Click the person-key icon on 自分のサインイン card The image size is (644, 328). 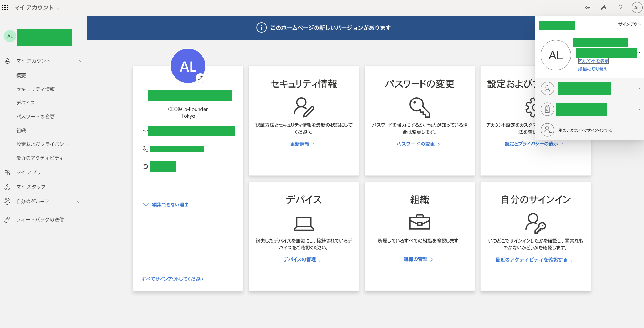(x=536, y=223)
